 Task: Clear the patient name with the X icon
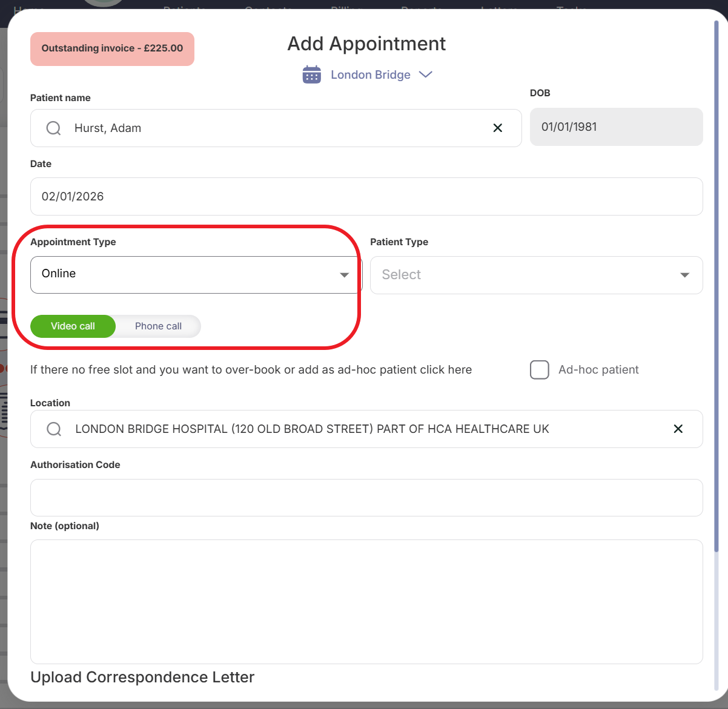497,128
